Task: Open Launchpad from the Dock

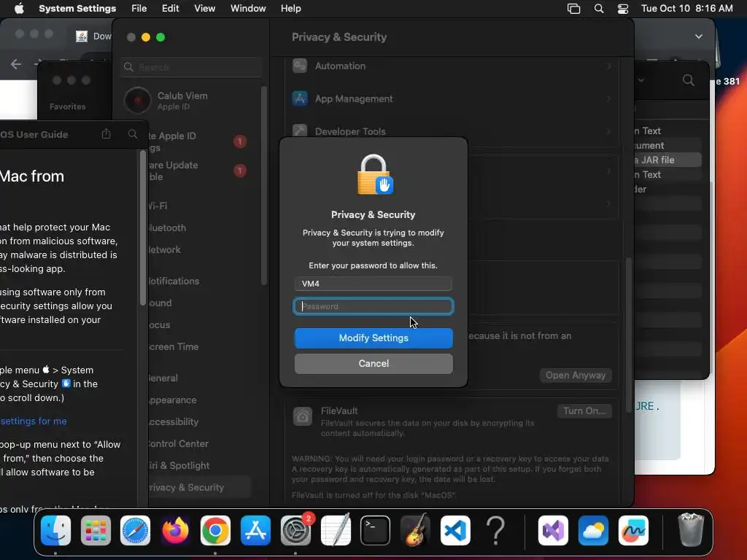Action: 96,530
